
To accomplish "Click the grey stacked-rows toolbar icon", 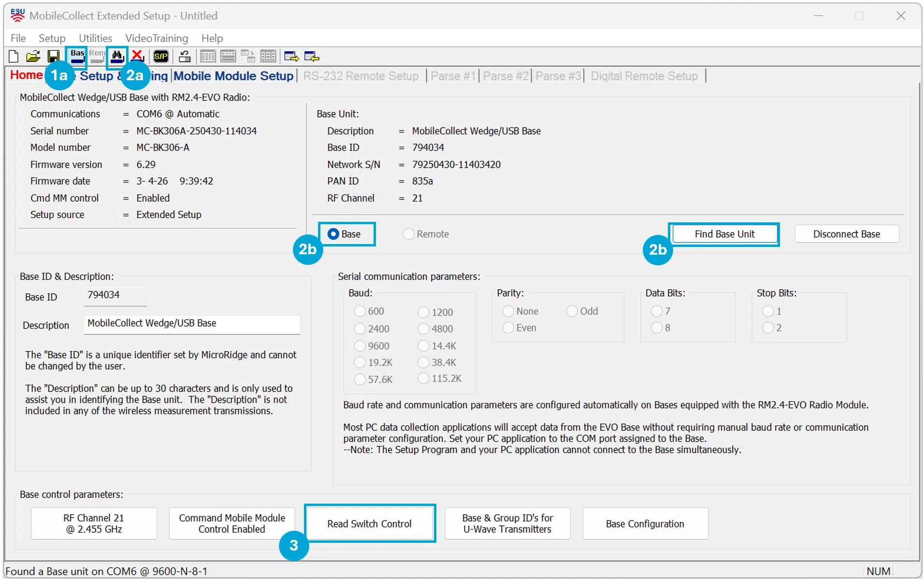I will pos(228,57).
